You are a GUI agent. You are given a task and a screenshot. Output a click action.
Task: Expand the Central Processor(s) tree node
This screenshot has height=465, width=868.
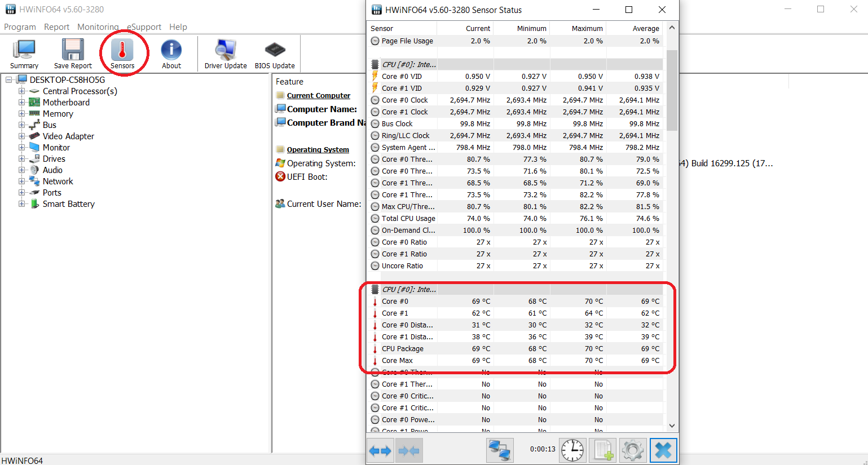[21, 91]
